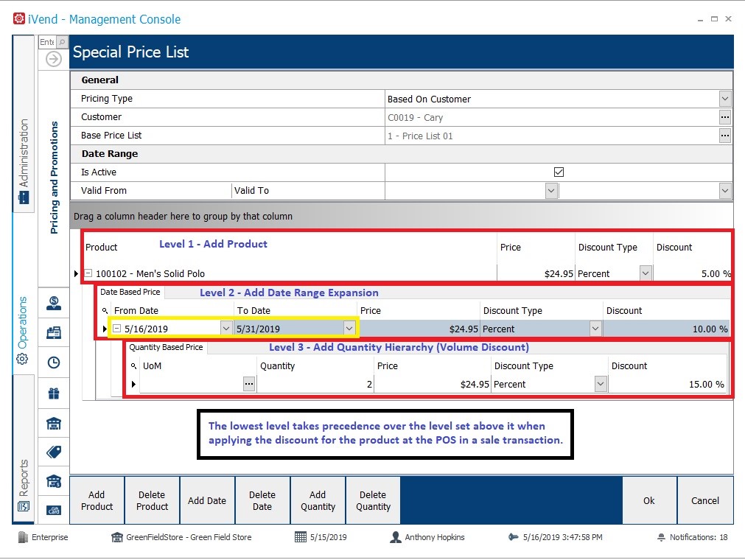
Task: Open the store pricing sidebar icon with dollar sign
Action: pos(54,481)
